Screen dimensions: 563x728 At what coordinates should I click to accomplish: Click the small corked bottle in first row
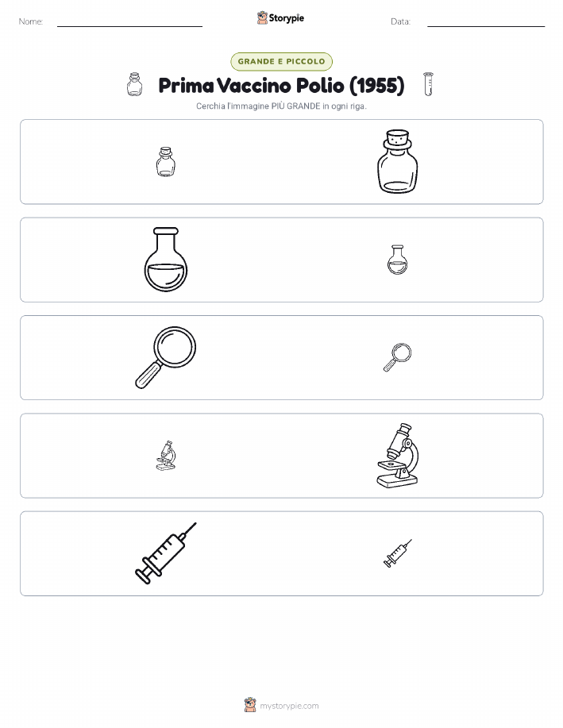pyautogui.click(x=166, y=162)
